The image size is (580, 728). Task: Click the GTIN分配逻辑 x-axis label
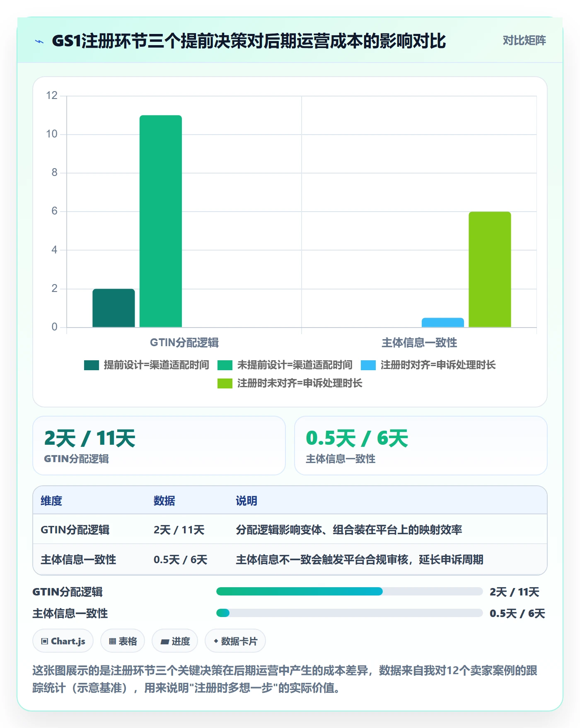point(184,342)
